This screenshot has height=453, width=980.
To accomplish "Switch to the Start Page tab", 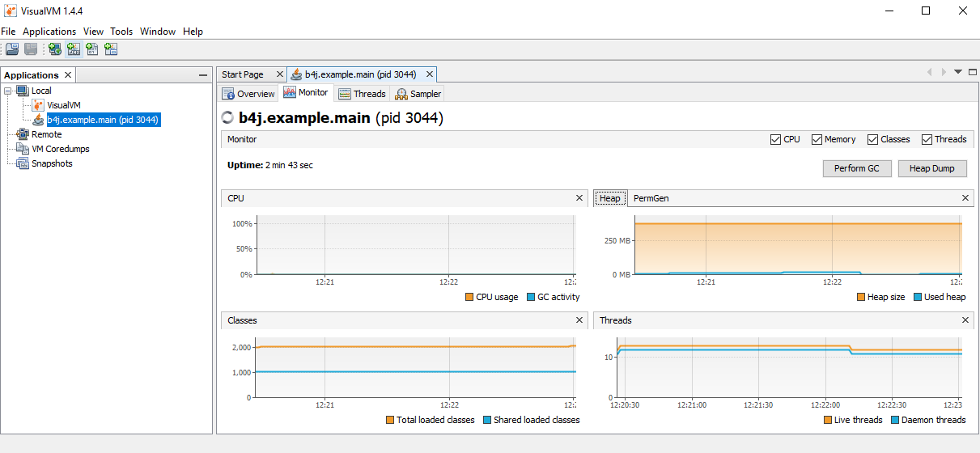I will pyautogui.click(x=243, y=74).
